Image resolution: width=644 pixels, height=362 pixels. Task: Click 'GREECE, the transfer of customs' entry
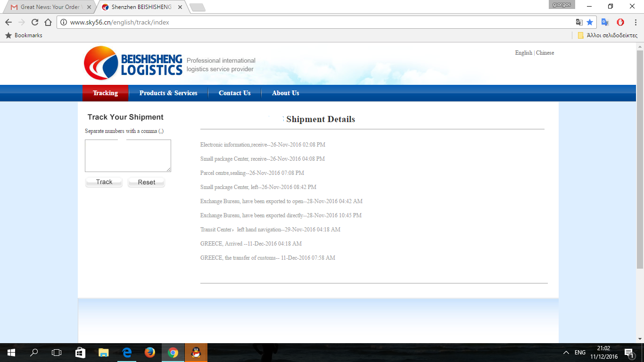coord(268,258)
